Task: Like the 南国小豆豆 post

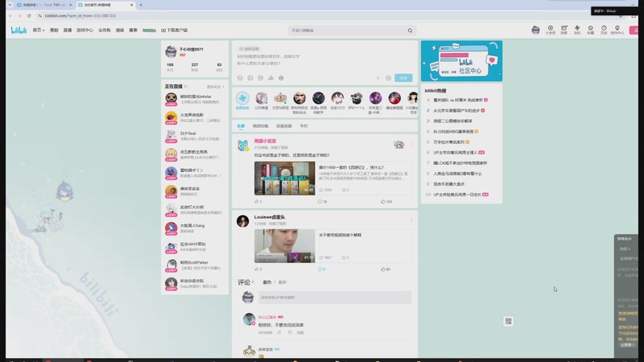Action: 386,202
